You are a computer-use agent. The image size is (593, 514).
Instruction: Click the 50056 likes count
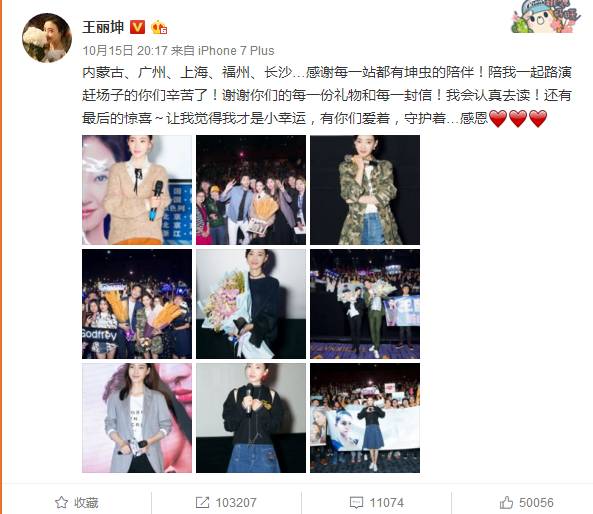pyautogui.click(x=536, y=503)
